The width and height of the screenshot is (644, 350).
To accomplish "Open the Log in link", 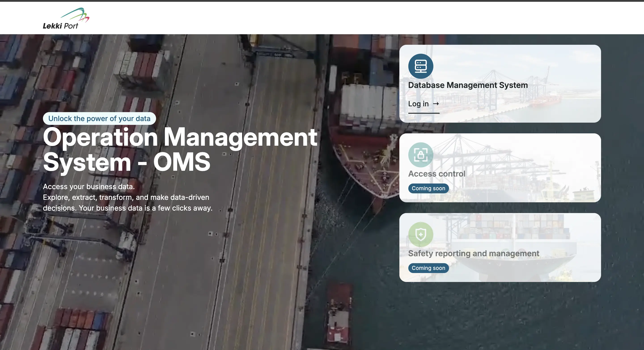I will click(x=424, y=104).
